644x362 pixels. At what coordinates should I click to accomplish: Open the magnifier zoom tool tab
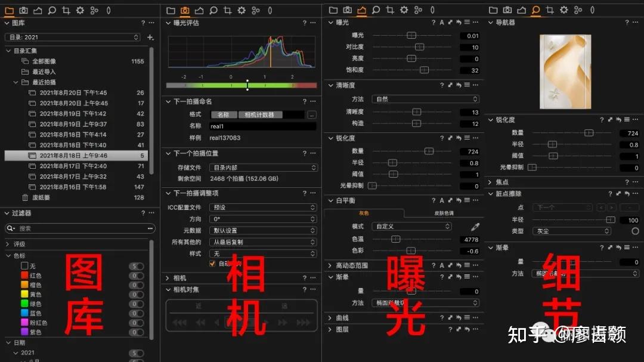[x=534, y=10]
